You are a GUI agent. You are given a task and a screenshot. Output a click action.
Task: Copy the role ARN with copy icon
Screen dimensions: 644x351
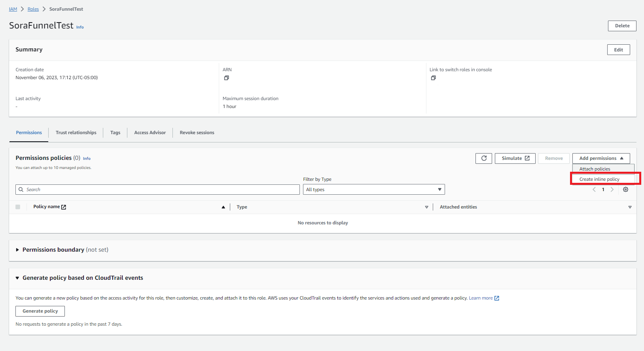tap(226, 78)
